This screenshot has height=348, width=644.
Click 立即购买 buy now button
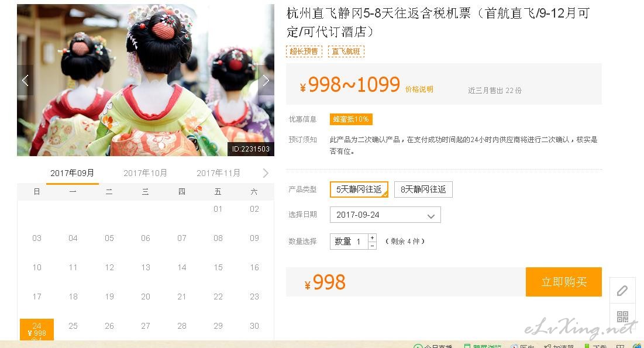point(563,282)
